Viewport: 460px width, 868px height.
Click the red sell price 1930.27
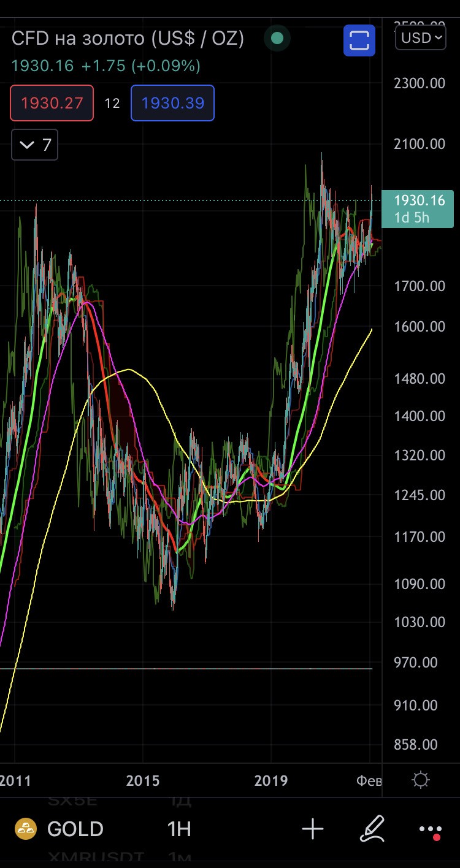pos(52,103)
